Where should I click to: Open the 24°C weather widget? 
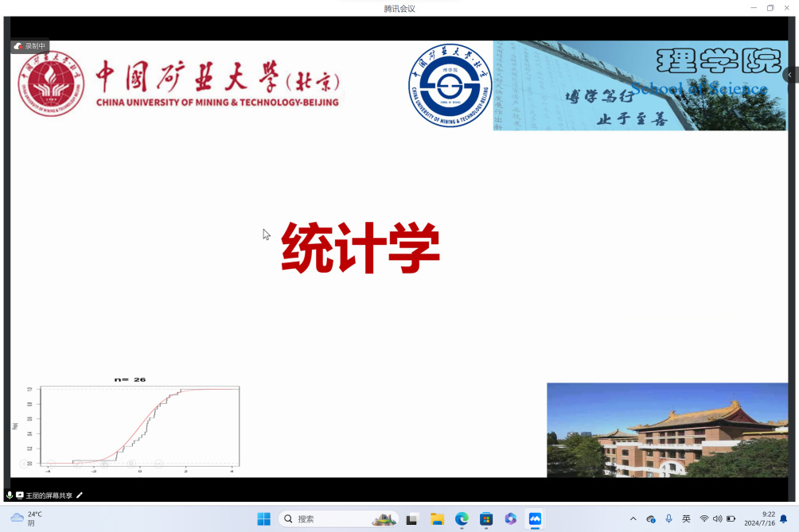click(x=28, y=519)
